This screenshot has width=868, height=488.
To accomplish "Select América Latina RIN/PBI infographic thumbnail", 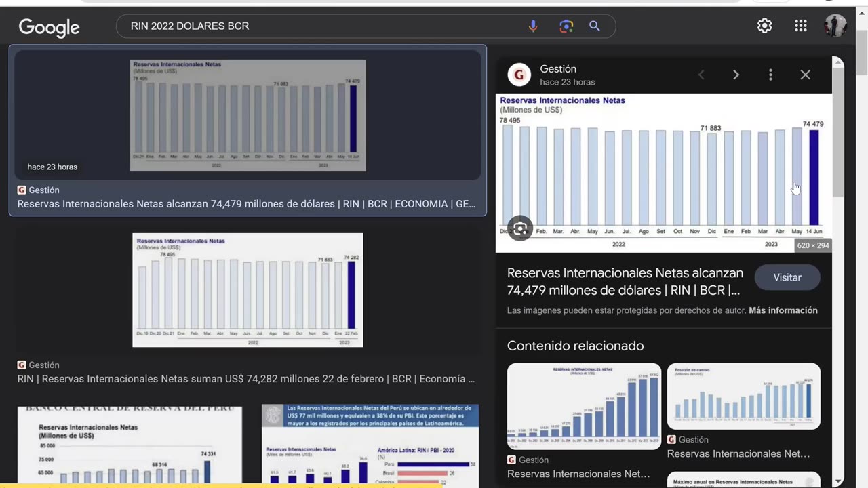I will tap(370, 446).
